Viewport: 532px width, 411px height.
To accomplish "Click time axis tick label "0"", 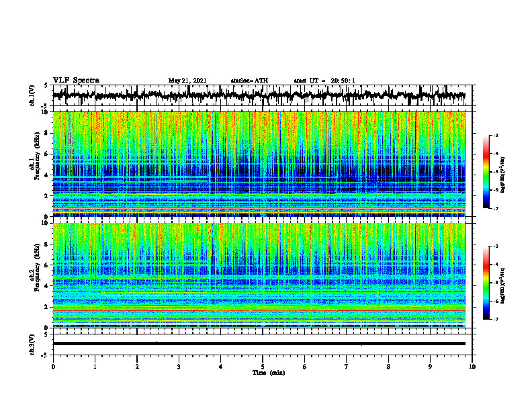I will tap(53, 367).
